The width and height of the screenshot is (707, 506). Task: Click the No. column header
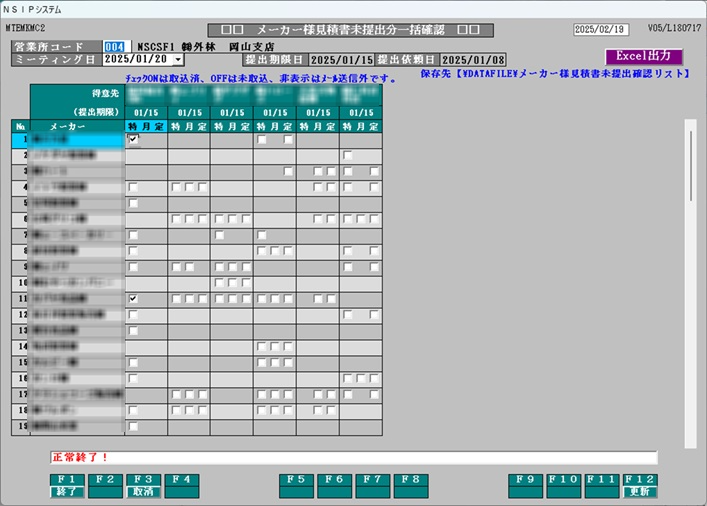coord(21,127)
